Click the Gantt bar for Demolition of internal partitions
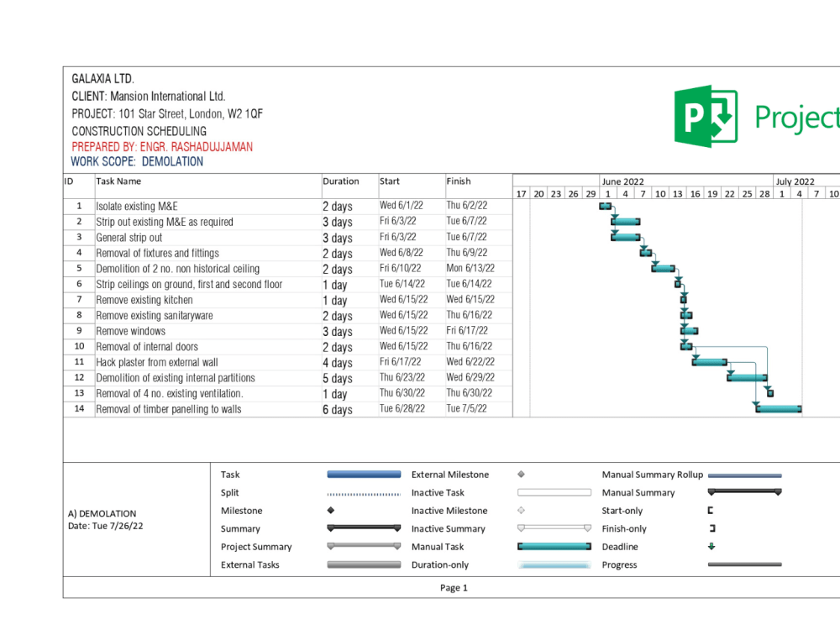 click(x=748, y=378)
